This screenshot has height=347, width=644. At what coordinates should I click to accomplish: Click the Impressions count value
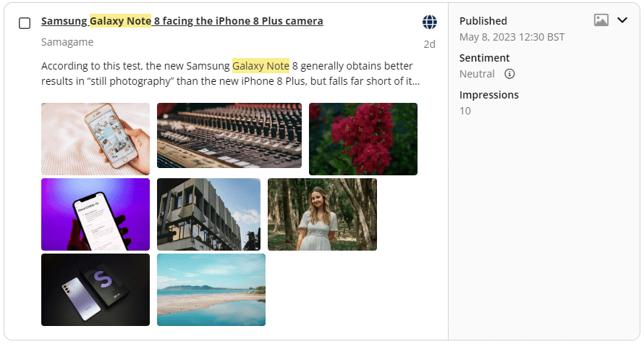click(465, 111)
